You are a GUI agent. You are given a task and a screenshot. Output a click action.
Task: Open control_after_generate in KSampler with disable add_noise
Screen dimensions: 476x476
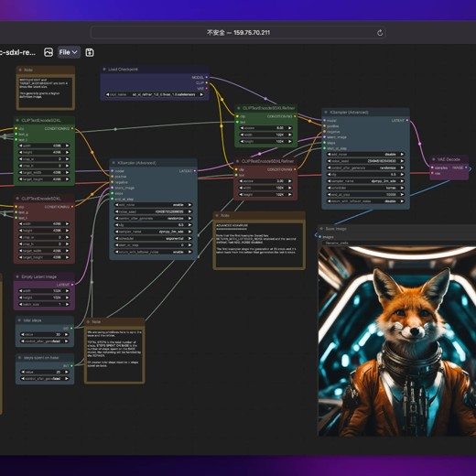pos(365,168)
